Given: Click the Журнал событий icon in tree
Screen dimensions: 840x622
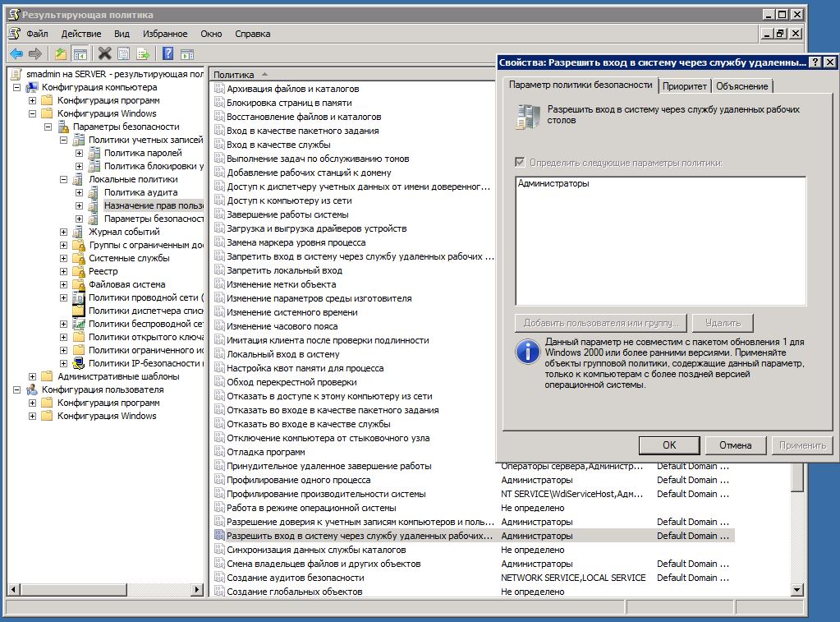Looking at the screenshot, I should [x=79, y=232].
